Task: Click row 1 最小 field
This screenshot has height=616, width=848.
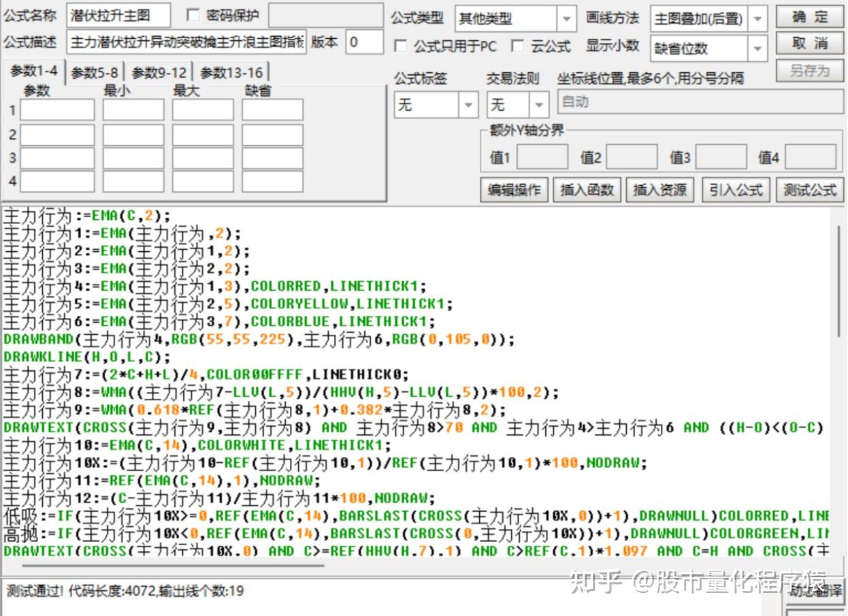Action: tap(133, 110)
